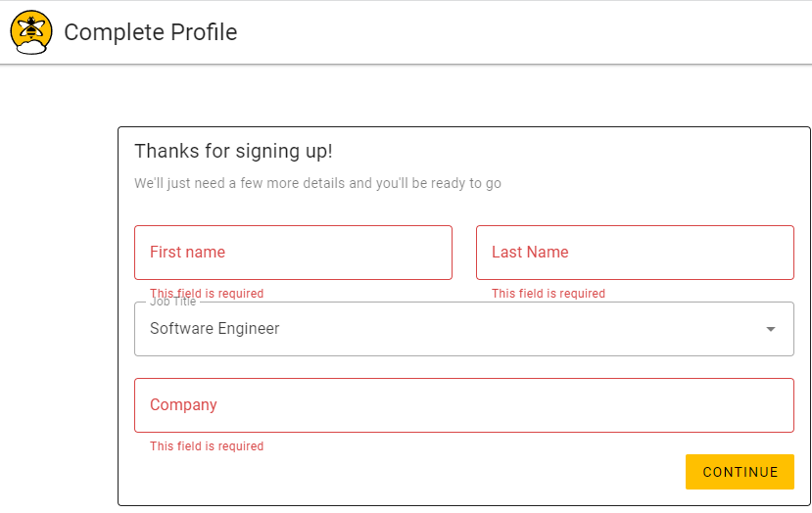The width and height of the screenshot is (812, 513).
Task: Focus the Company input field
Action: click(464, 405)
